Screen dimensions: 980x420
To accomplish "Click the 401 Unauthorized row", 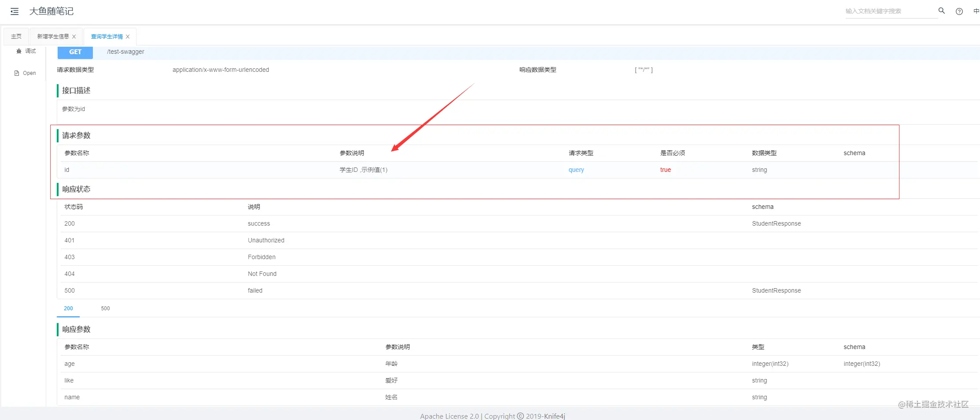I will click(x=518, y=240).
